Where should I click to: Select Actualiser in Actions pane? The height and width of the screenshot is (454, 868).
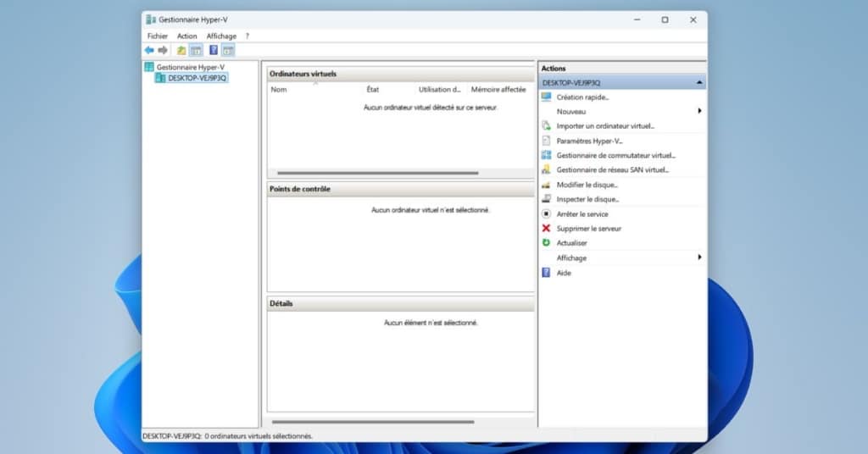point(571,243)
